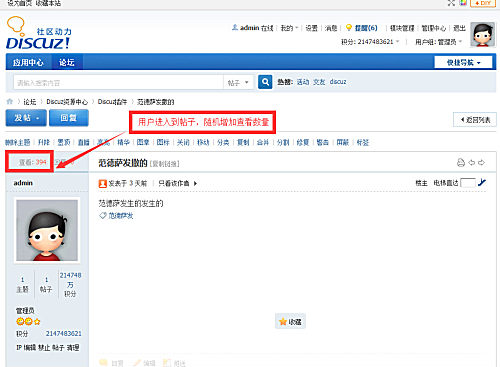Click 标签 moderation link
Viewport: 500px width, 367px height.
[362, 142]
